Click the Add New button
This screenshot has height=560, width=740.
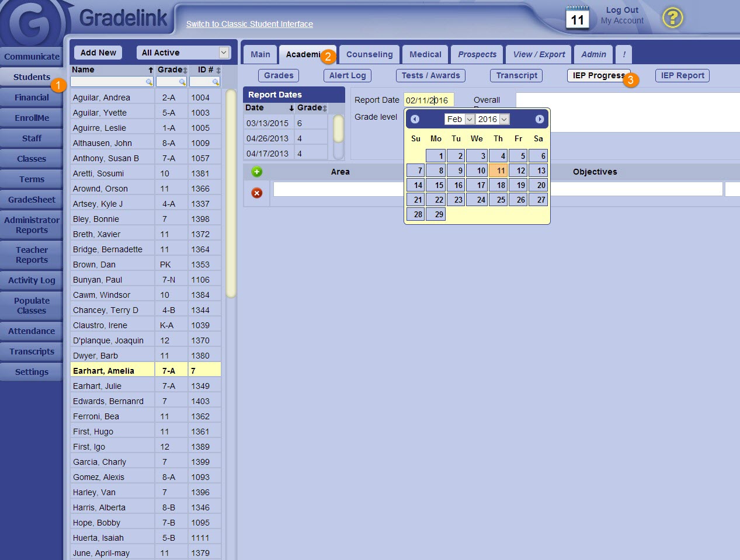click(x=98, y=53)
